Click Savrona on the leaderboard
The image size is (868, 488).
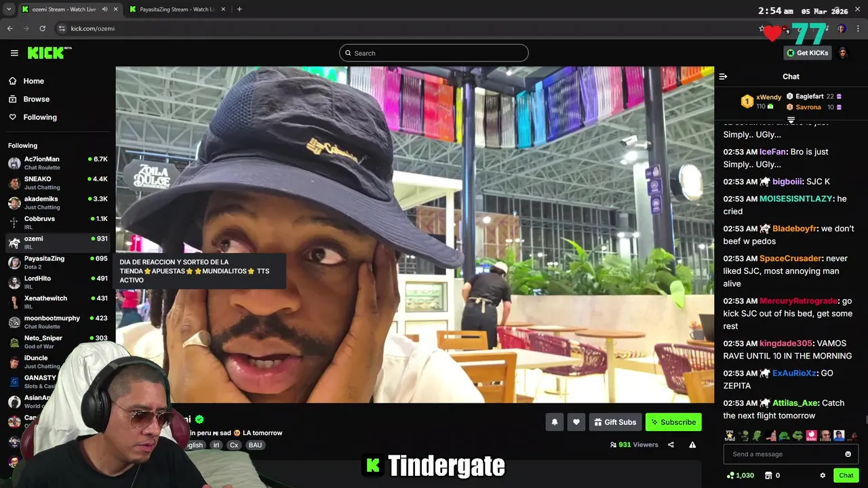point(814,107)
